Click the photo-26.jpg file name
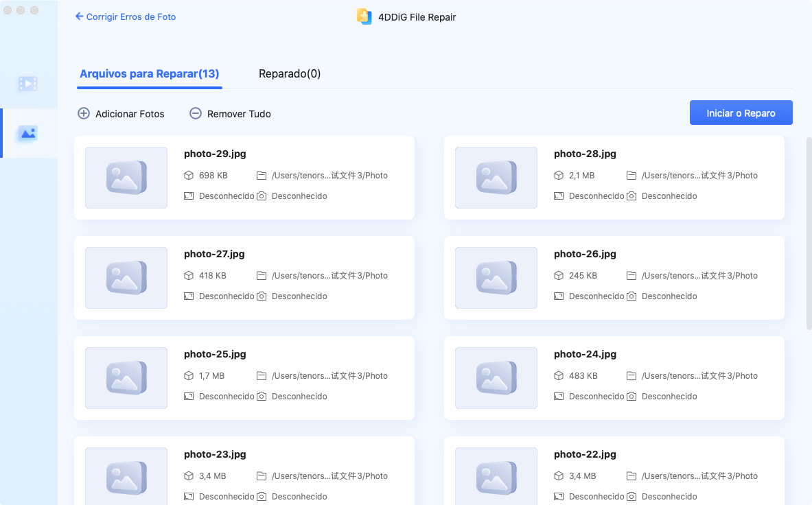Screen dimensions: 812x505 point(585,254)
